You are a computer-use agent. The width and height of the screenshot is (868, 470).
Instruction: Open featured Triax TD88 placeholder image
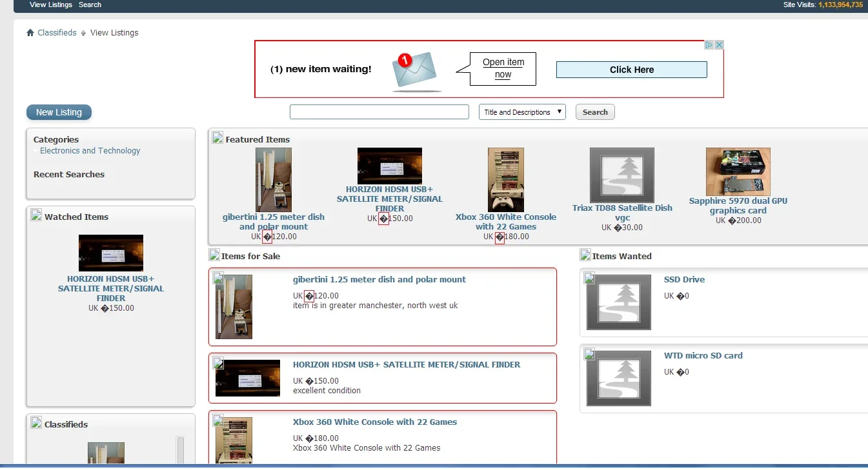[x=622, y=175]
